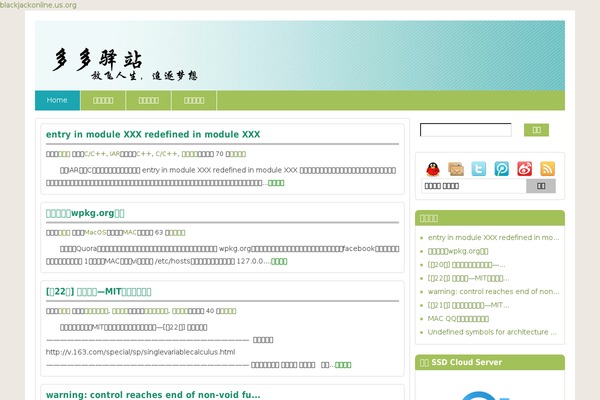Click the MAC tag link in wpkg post

[129, 232]
